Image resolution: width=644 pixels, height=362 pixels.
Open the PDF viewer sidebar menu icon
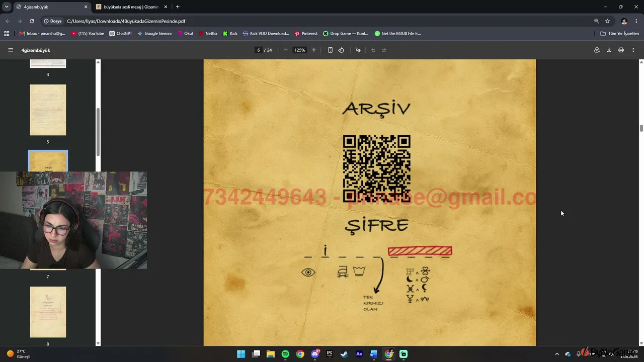tap(11, 50)
